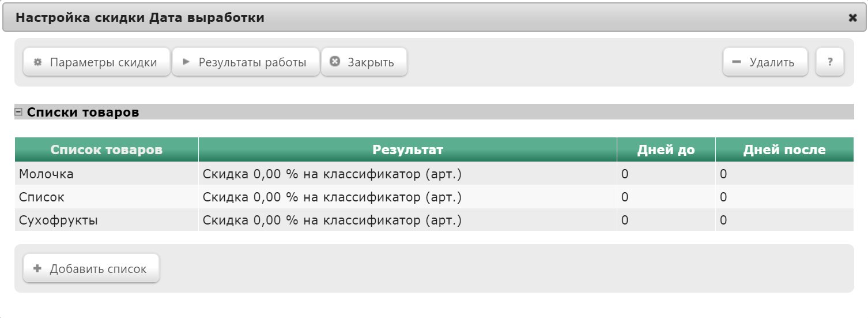Click the gear icon on Параметры скидки
The height and width of the screenshot is (318, 868).
[37, 62]
